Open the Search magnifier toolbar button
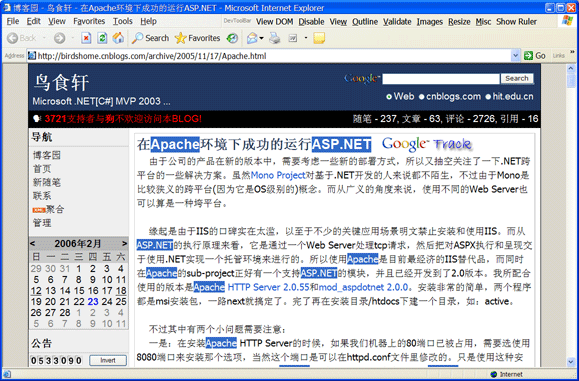 coord(150,38)
